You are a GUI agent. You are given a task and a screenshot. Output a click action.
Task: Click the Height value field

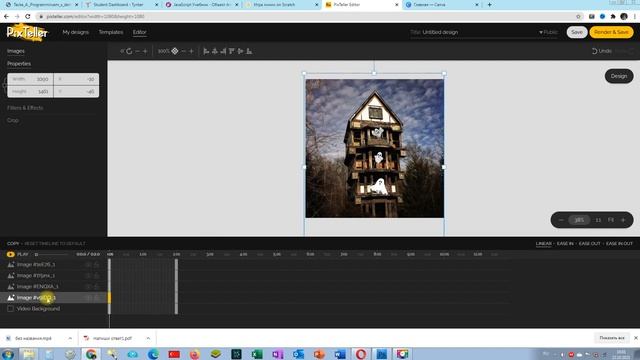[31, 91]
